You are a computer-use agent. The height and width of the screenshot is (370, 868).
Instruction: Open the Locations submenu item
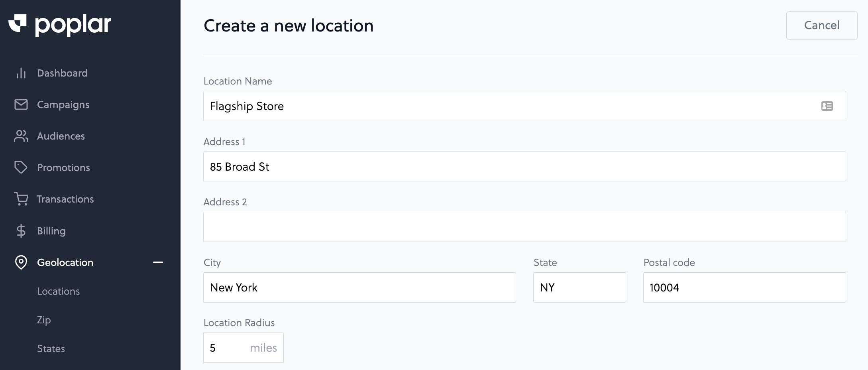(58, 291)
